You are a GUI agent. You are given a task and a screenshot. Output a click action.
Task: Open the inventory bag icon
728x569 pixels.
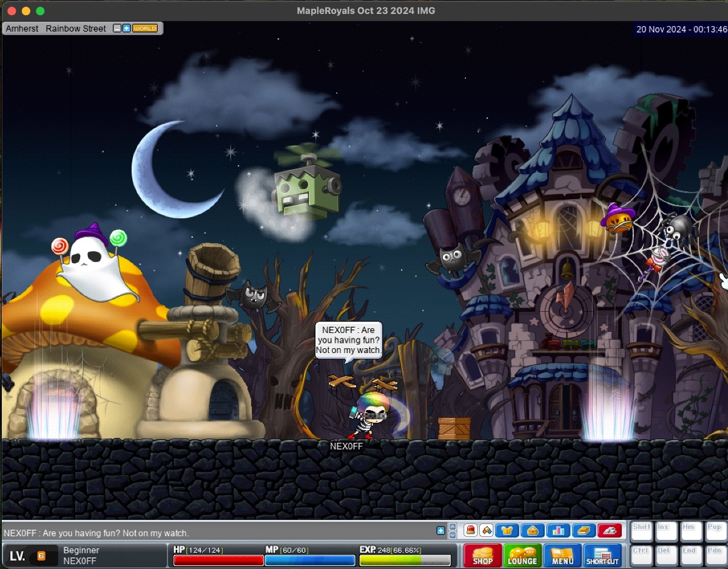tap(533, 531)
